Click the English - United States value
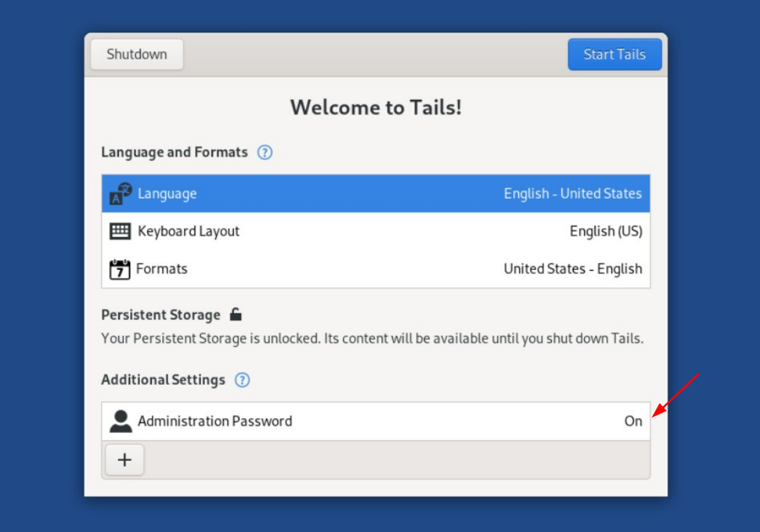The image size is (760, 532). [572, 194]
